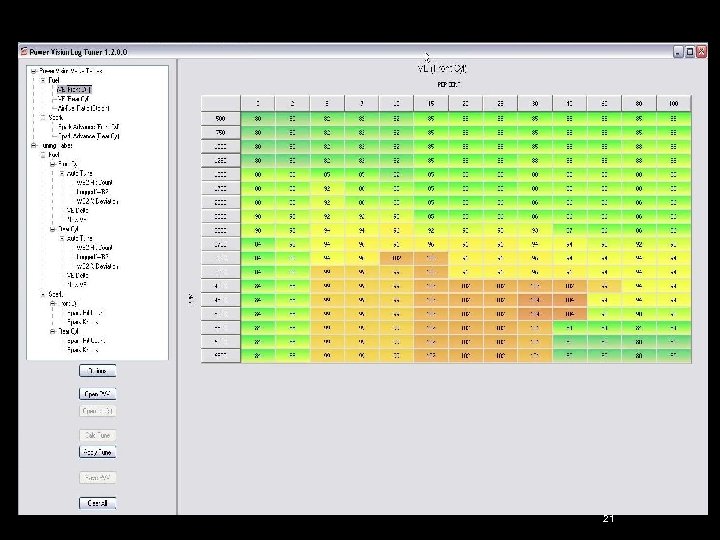Select the highlighted VE (Front Cyl) tree item

74,90
